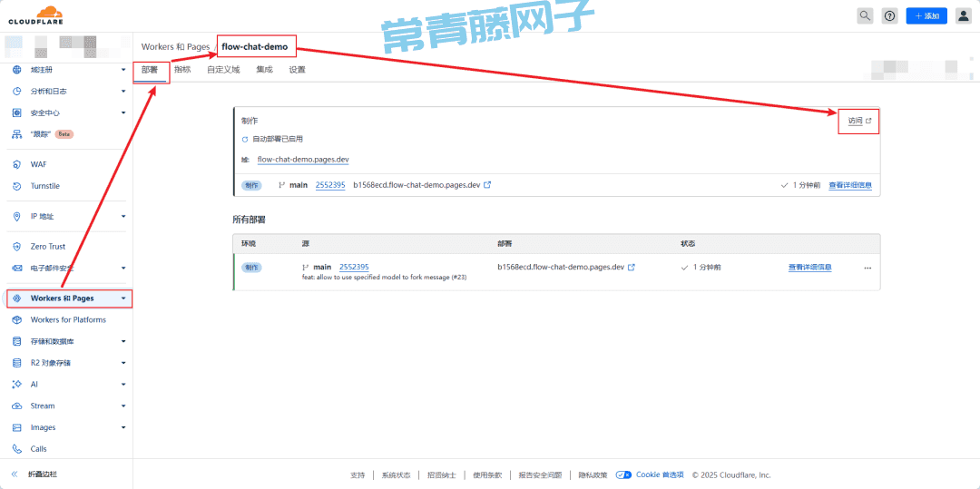
Task: Click the WAF sidebar icon
Action: (17, 165)
